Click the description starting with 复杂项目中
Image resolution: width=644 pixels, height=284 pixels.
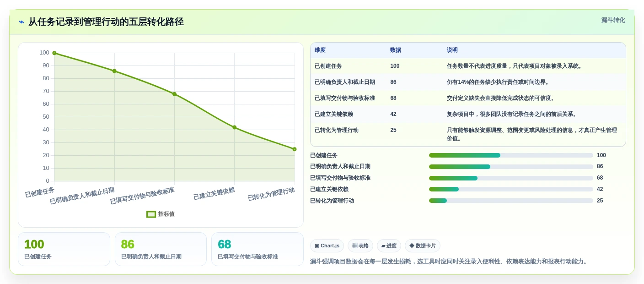[512, 114]
